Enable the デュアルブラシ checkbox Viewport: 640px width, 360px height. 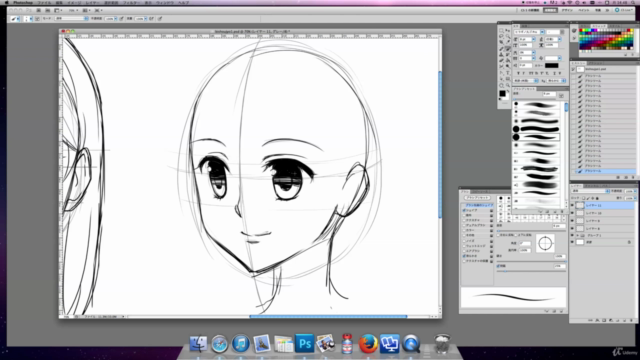[464, 225]
